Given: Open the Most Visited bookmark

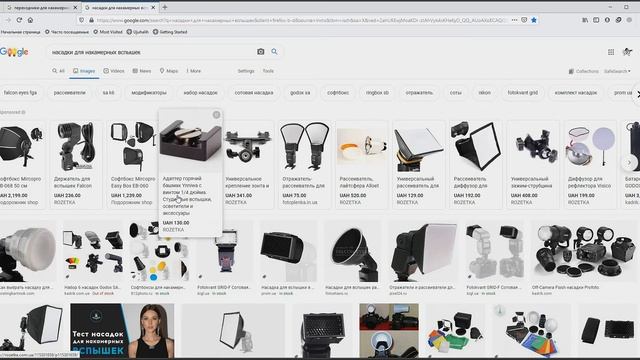Looking at the screenshot, I should pos(108,32).
